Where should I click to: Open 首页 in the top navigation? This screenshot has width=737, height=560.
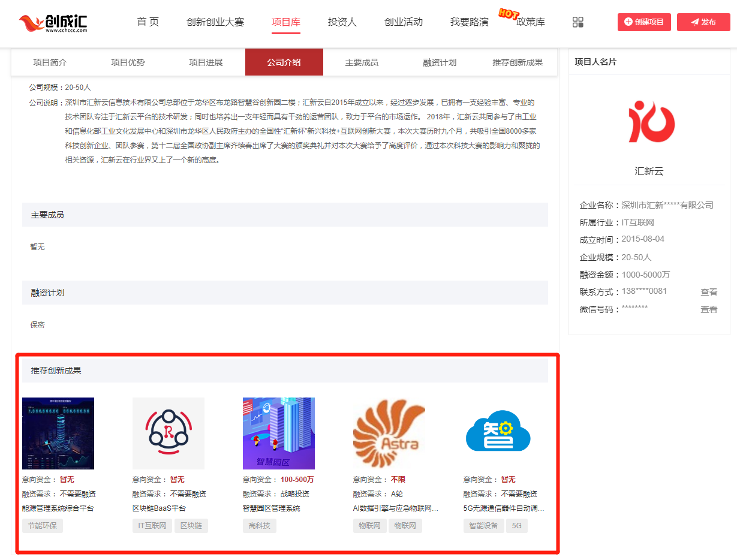pos(148,22)
